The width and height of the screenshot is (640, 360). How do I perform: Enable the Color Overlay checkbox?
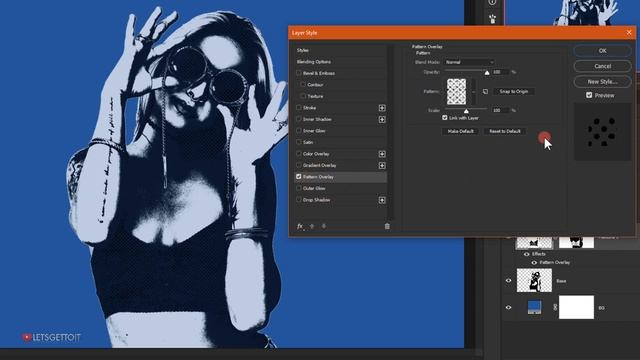pos(299,153)
